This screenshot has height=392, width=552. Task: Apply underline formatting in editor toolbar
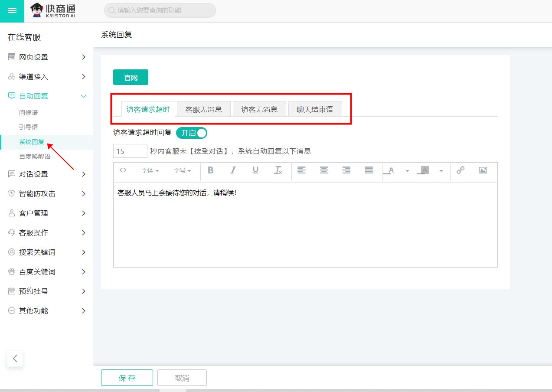(x=255, y=170)
